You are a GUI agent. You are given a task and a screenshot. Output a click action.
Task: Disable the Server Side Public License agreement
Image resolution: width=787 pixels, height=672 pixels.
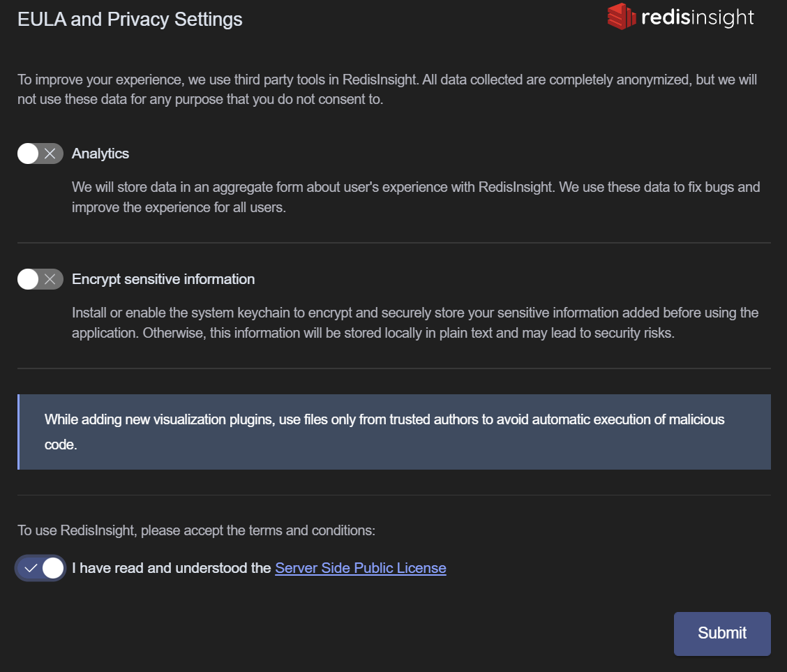(x=40, y=568)
